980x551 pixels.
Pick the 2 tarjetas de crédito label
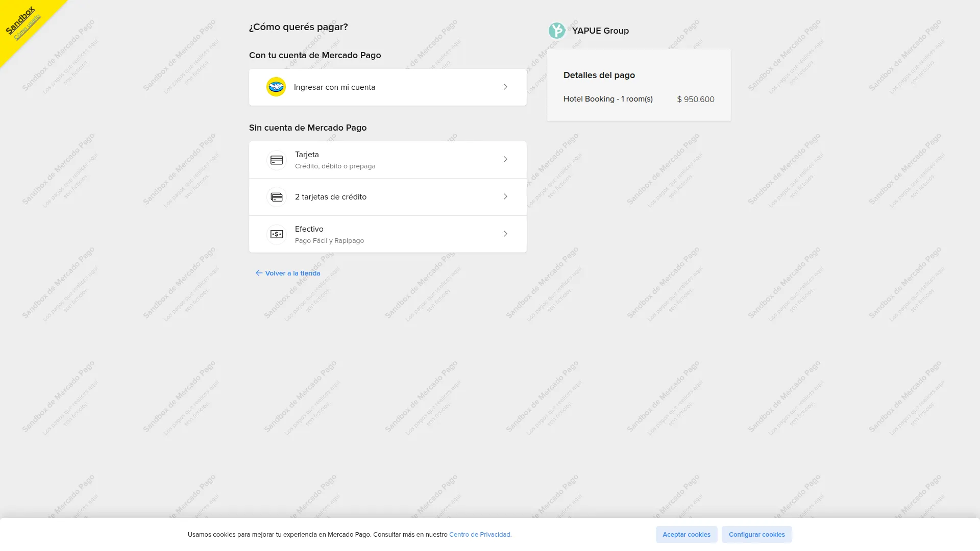[x=331, y=197]
